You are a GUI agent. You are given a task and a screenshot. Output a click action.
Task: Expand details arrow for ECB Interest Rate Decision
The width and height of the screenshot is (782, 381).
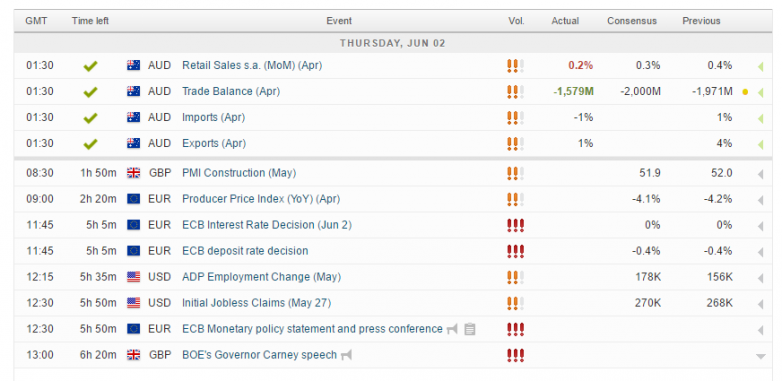[761, 226]
